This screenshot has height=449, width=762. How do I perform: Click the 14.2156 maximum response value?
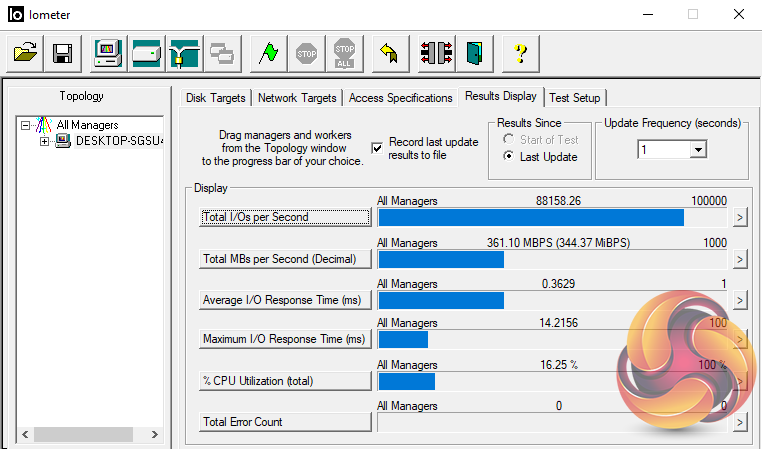coord(558,323)
